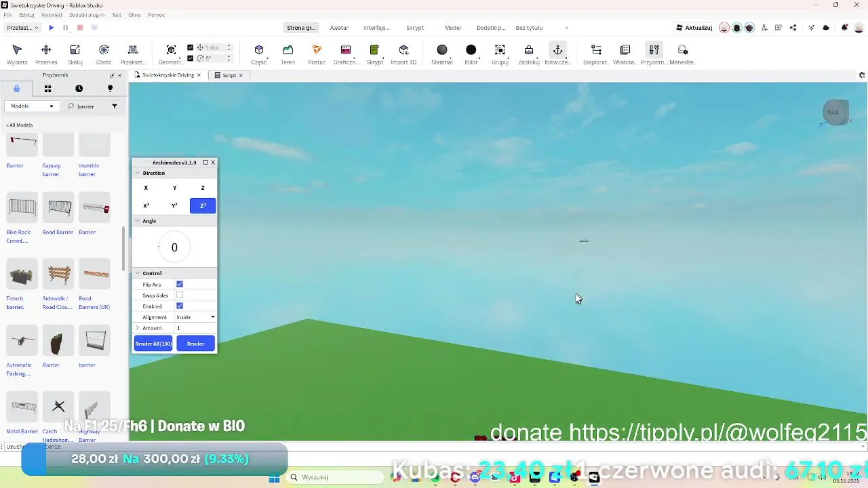Click the Grupuj group tool
The height and width of the screenshot is (488, 868).
pyautogui.click(x=500, y=54)
